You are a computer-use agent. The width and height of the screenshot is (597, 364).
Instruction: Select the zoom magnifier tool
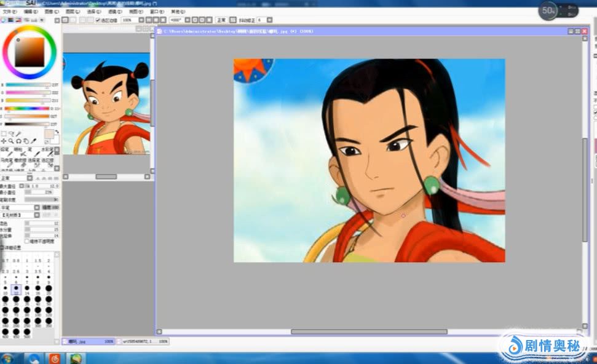click(x=11, y=141)
